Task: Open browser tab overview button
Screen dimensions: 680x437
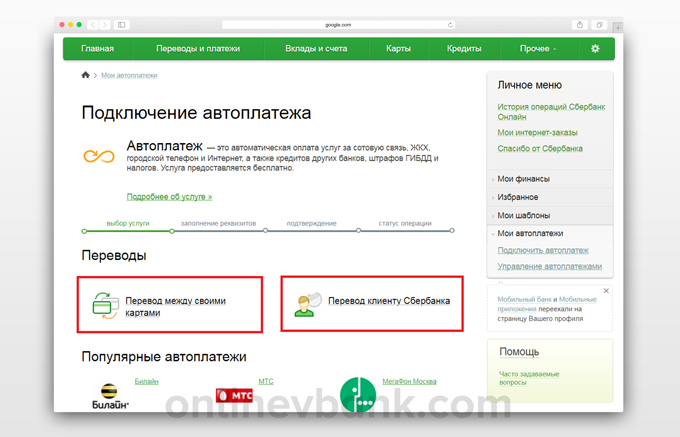Action: tap(600, 25)
